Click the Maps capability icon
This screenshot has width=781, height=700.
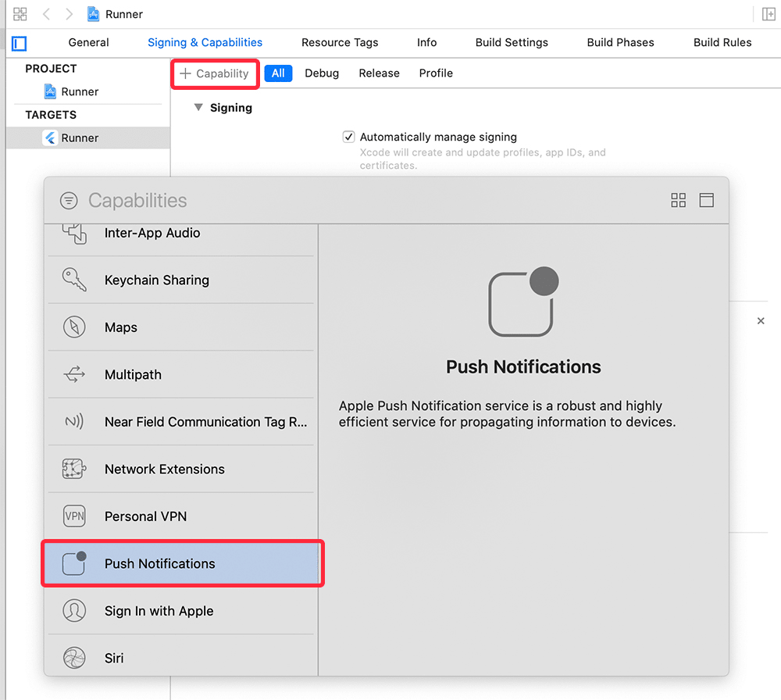(x=74, y=327)
